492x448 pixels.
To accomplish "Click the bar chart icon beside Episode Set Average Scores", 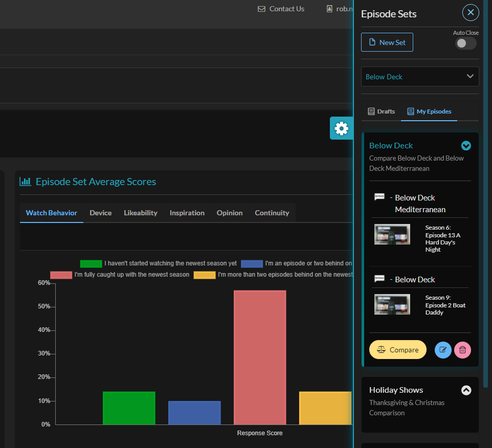I will point(25,182).
